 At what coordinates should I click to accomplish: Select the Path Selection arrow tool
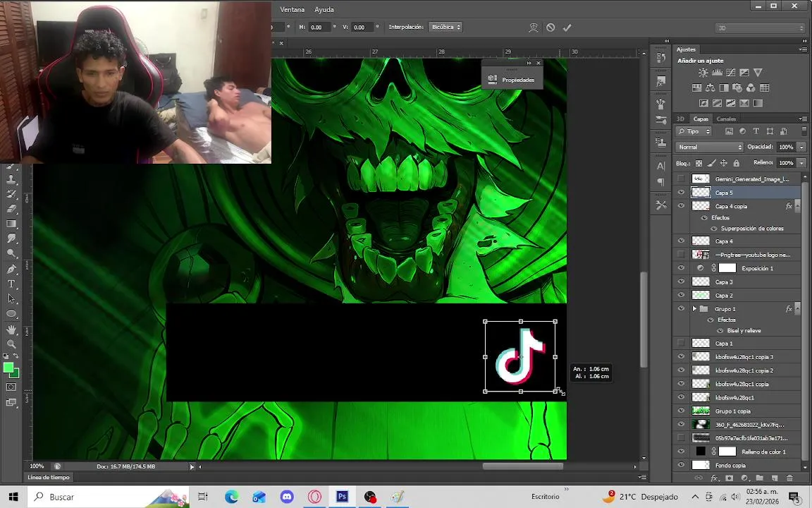click(11, 299)
